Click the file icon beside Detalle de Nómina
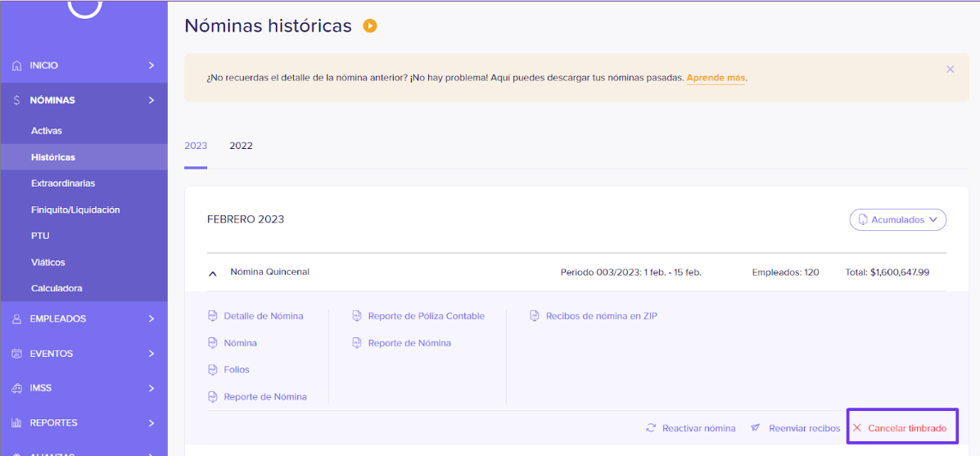Image resolution: width=980 pixels, height=456 pixels. click(213, 316)
